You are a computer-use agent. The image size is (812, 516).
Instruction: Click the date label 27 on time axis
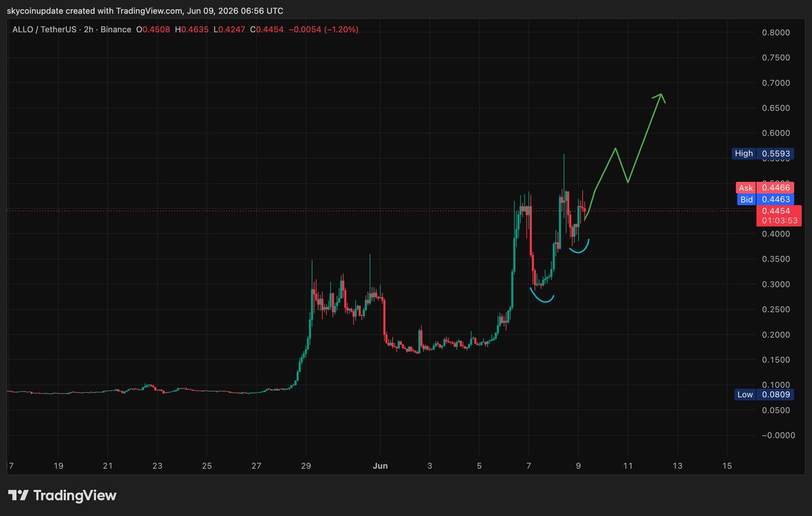pos(256,467)
